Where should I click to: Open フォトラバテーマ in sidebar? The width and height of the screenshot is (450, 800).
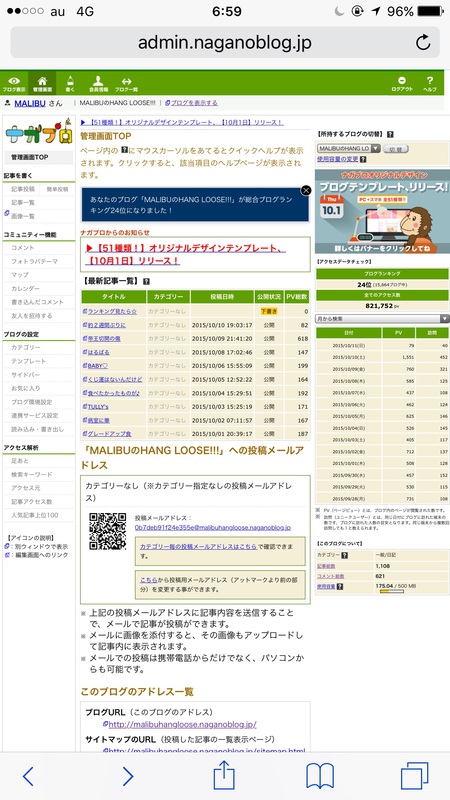(x=34, y=261)
